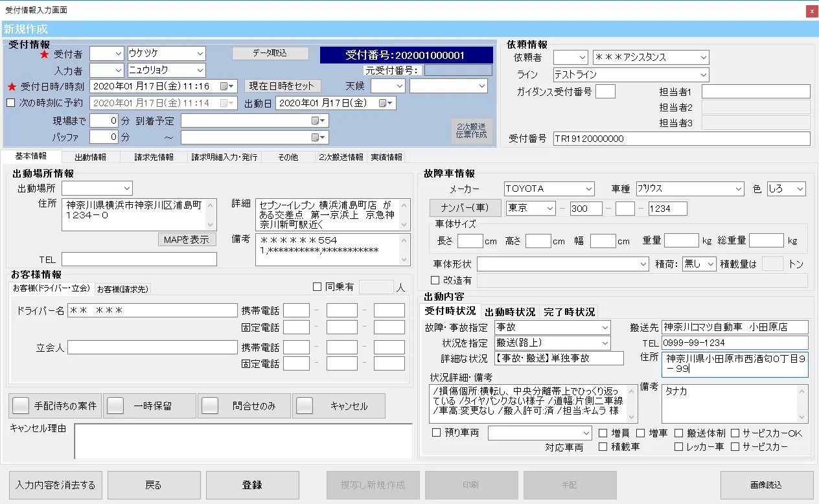This screenshot has width=819, height=504.
Task: Enable the 次の時刻に予約 checkbox
Action: coord(10,103)
